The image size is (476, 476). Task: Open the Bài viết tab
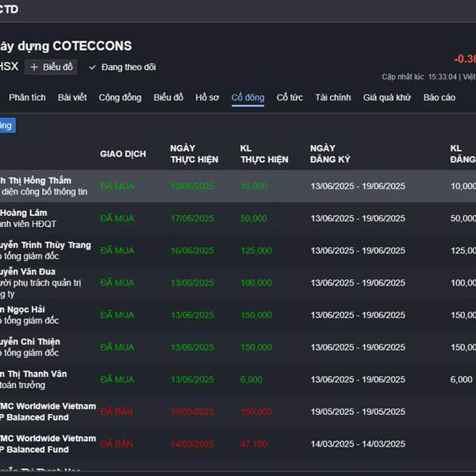tap(72, 98)
